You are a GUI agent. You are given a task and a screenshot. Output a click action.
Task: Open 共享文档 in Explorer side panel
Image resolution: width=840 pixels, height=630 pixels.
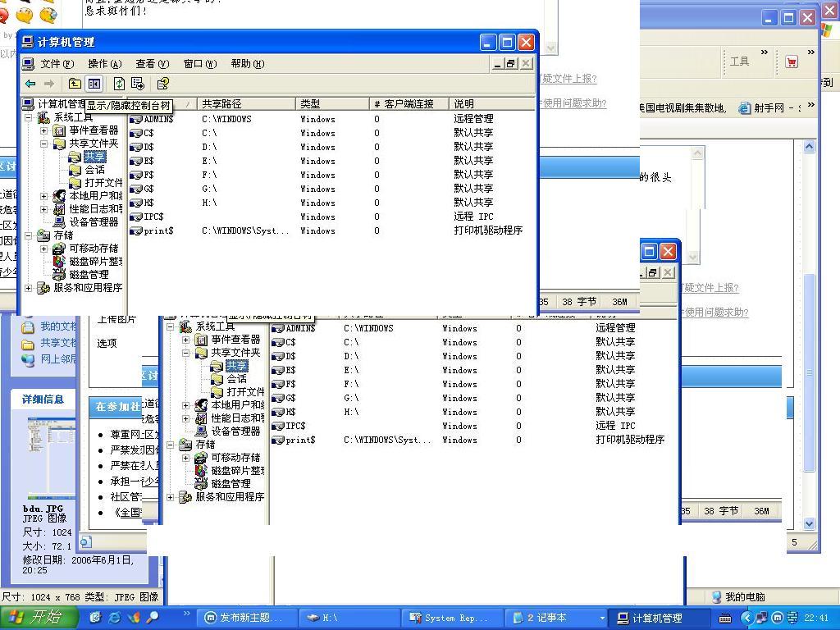click(x=49, y=343)
